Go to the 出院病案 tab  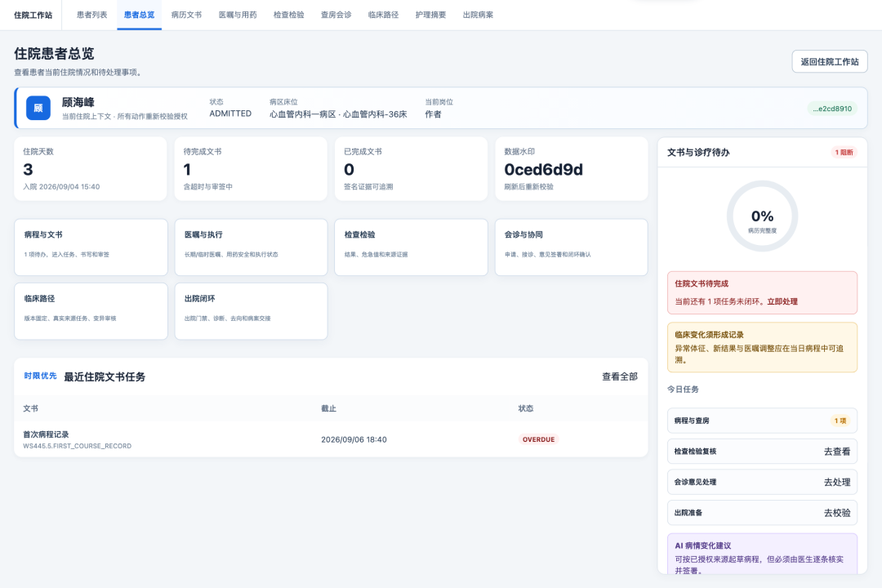(x=478, y=15)
